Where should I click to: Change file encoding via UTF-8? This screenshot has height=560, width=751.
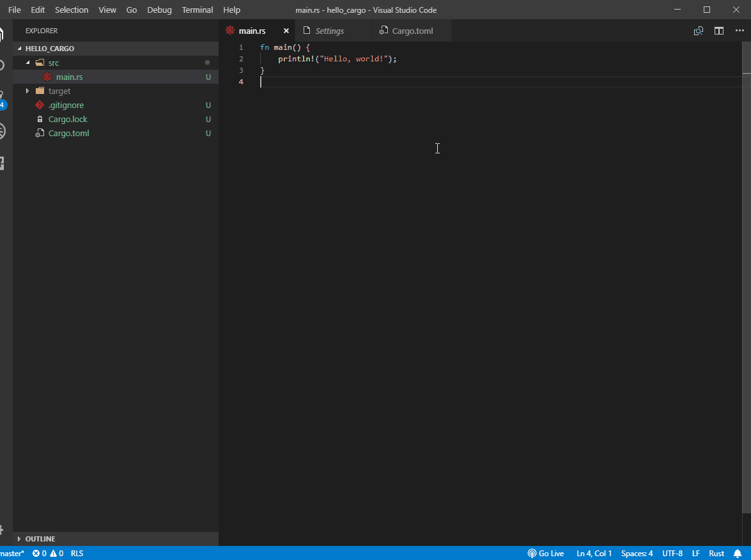(x=672, y=554)
